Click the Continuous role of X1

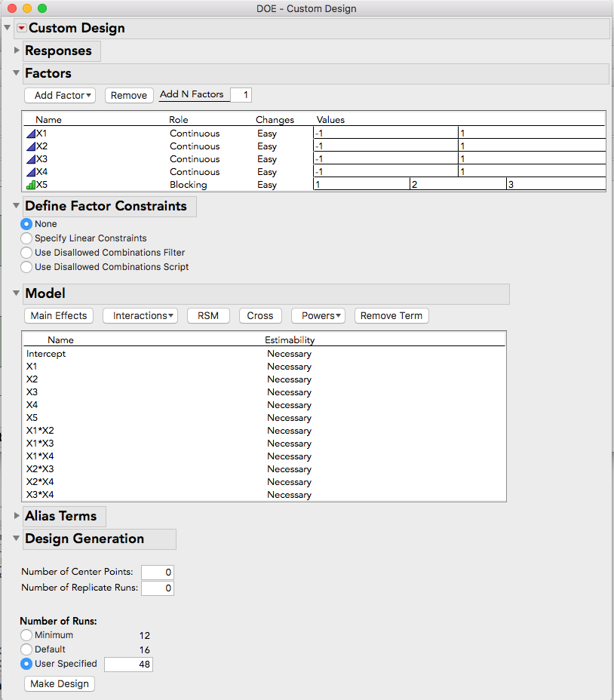click(195, 134)
